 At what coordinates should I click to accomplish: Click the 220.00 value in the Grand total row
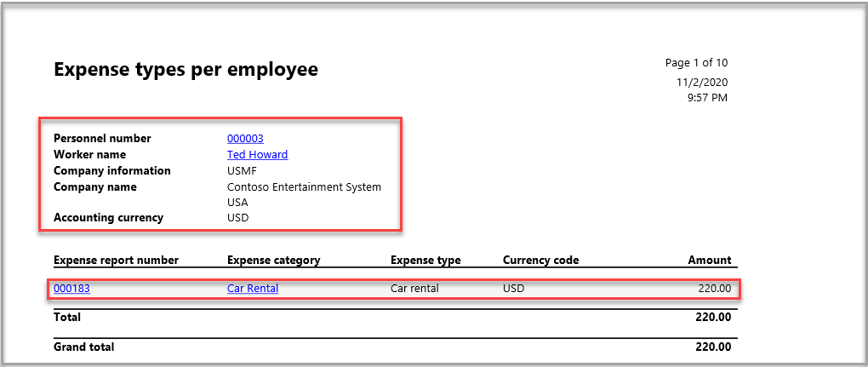point(714,347)
